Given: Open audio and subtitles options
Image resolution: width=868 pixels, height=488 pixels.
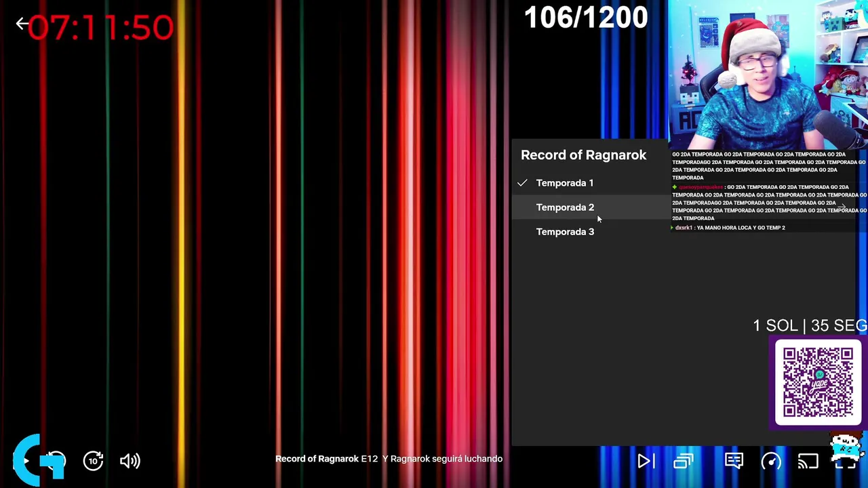Looking at the screenshot, I should [734, 462].
